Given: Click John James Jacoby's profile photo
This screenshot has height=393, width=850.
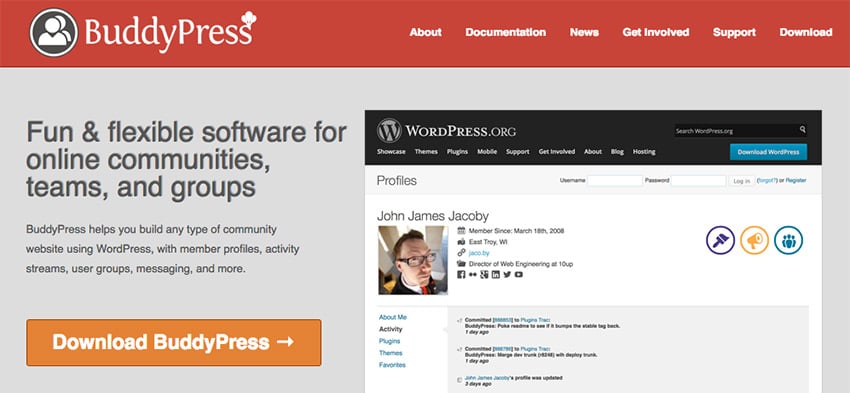Looking at the screenshot, I should click(x=413, y=260).
